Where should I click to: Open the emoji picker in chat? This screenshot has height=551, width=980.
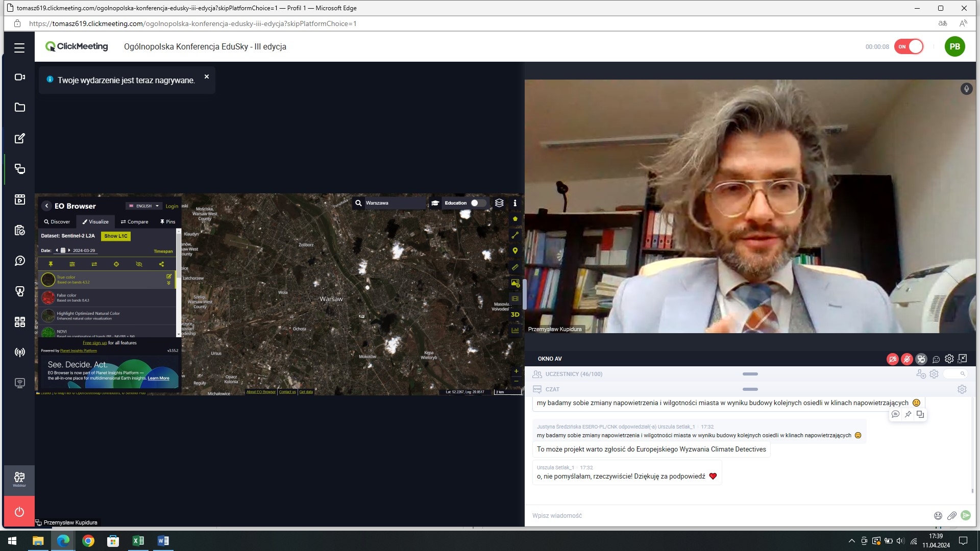[938, 516]
